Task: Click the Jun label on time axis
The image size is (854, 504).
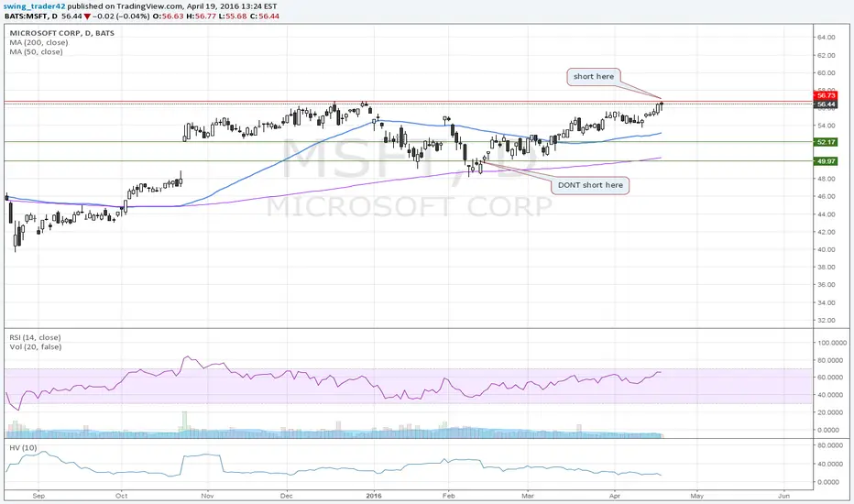Action: [783, 496]
